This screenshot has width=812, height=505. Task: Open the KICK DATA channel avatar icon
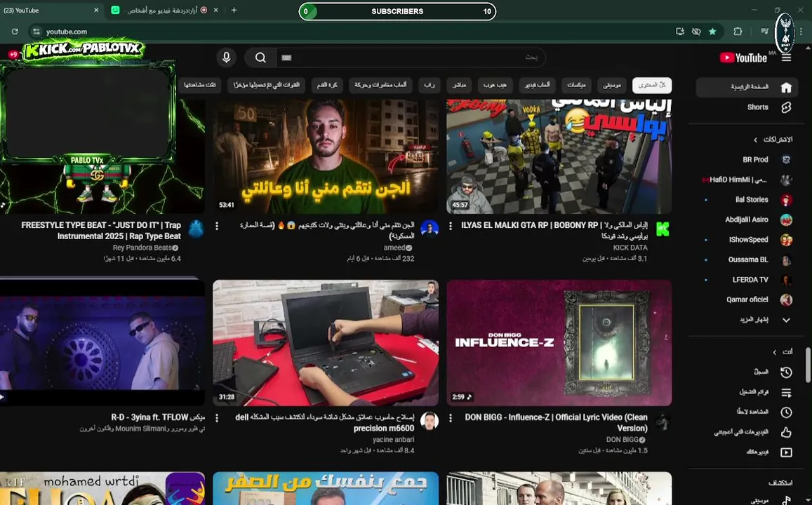tap(663, 228)
